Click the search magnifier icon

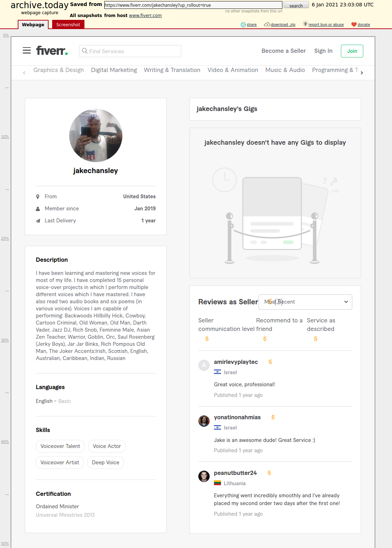coord(85,51)
